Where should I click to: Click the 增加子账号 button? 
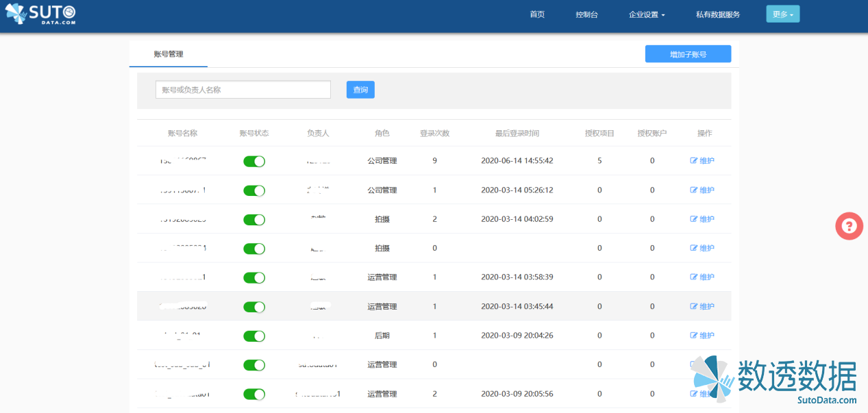pyautogui.click(x=688, y=54)
